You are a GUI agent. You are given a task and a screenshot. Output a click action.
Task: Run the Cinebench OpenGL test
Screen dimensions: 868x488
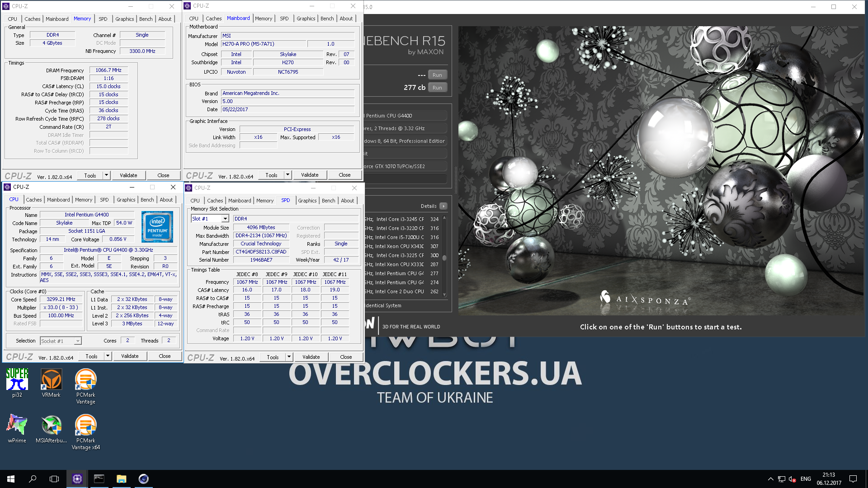[x=437, y=75]
